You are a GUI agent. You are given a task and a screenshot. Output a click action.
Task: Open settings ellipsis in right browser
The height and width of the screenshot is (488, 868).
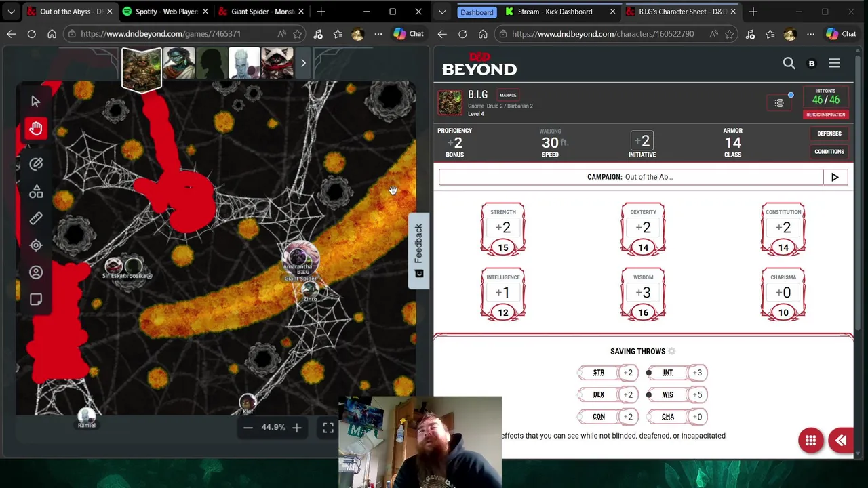coord(810,34)
